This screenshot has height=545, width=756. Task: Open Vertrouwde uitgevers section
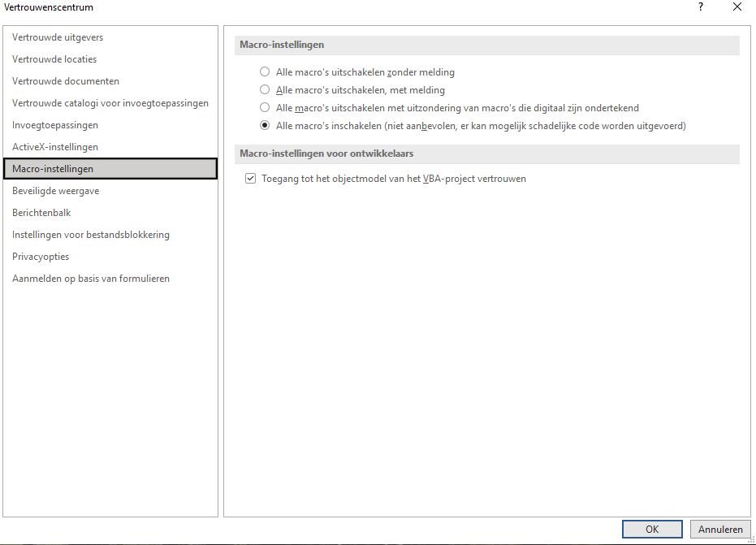coord(110,37)
